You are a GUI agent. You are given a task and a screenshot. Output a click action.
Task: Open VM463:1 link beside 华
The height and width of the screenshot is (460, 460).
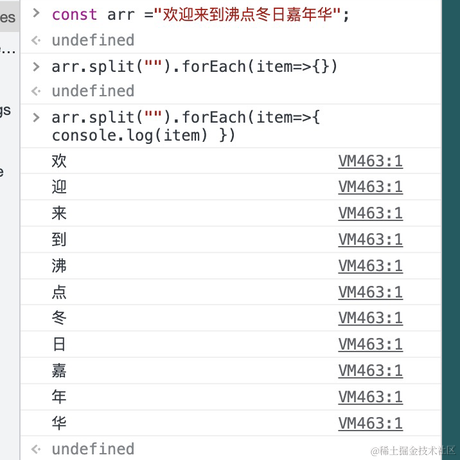coord(370,423)
